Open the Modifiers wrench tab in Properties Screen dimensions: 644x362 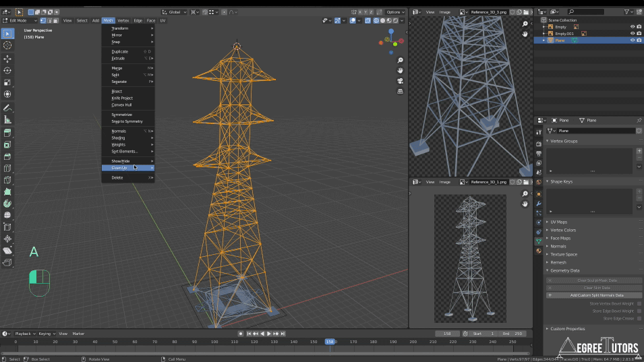coord(538,203)
